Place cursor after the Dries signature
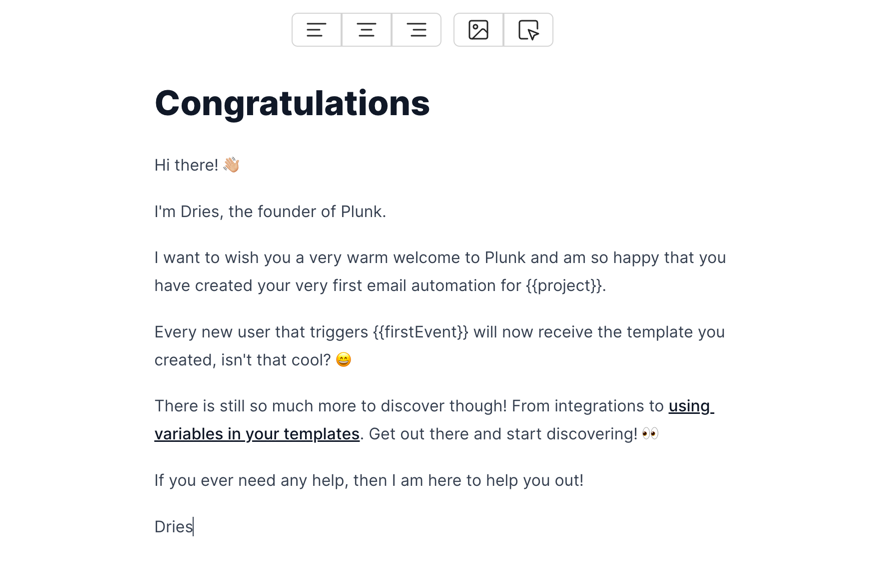This screenshot has width=871, height=579. pyautogui.click(x=196, y=526)
